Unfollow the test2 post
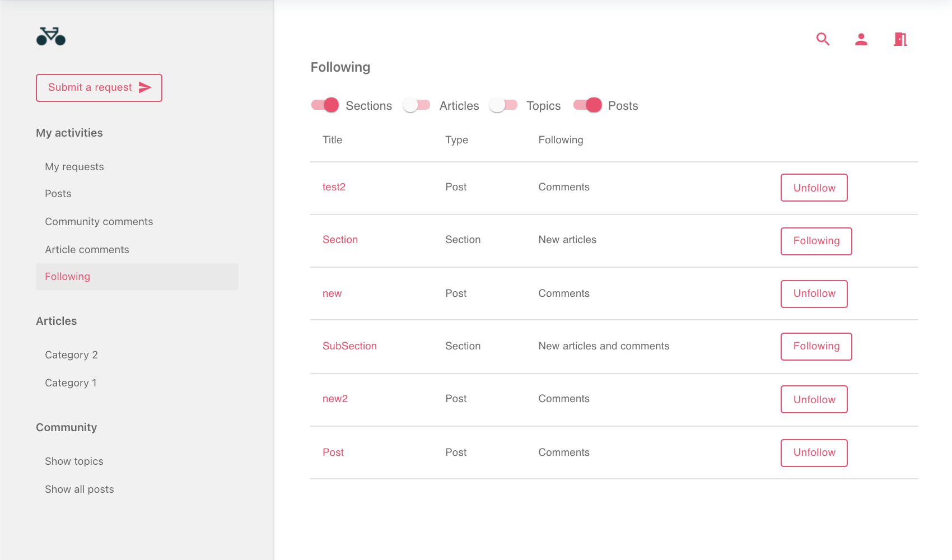952x560 pixels. coord(814,188)
